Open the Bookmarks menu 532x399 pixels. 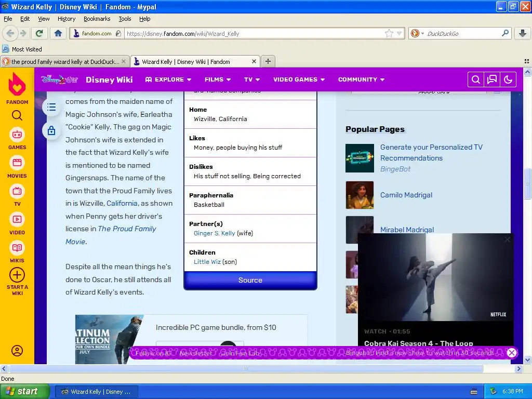pos(97,19)
